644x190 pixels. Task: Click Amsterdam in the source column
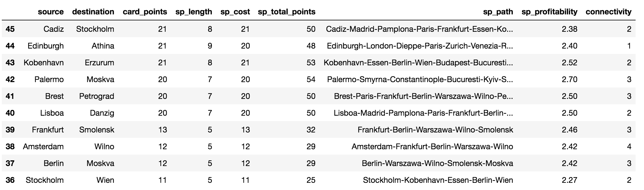tap(43, 147)
